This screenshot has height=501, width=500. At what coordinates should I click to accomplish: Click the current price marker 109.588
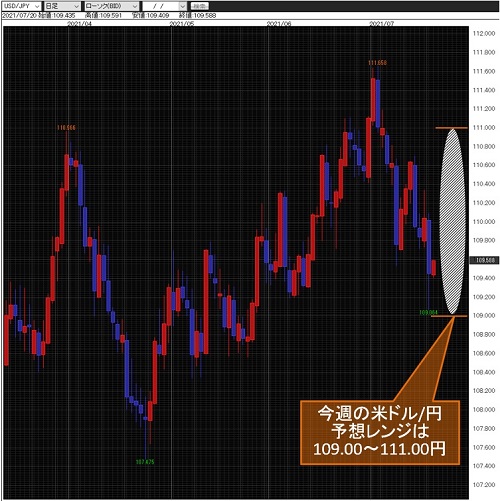pos(484,260)
